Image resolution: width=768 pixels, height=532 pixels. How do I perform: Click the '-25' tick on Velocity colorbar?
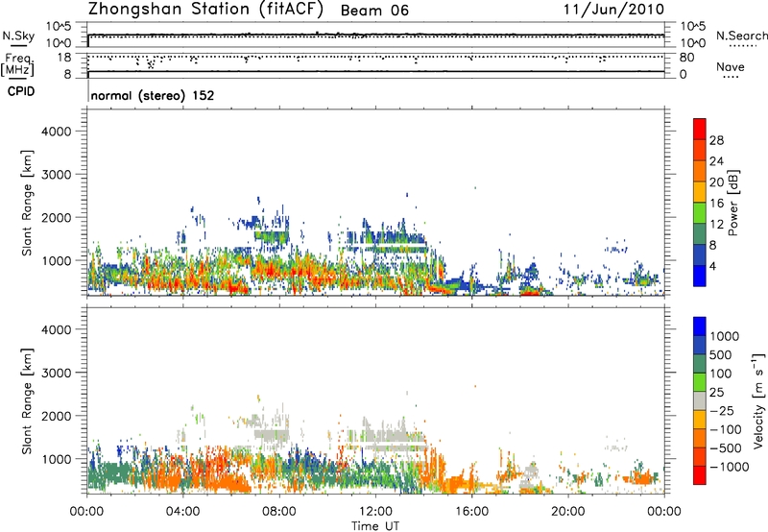(721, 410)
